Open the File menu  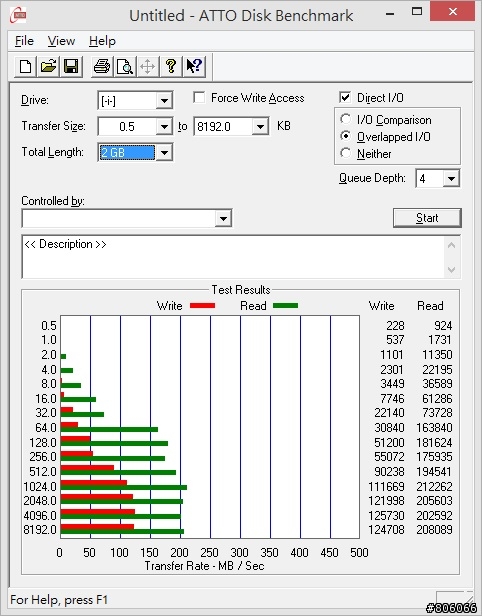click(24, 41)
